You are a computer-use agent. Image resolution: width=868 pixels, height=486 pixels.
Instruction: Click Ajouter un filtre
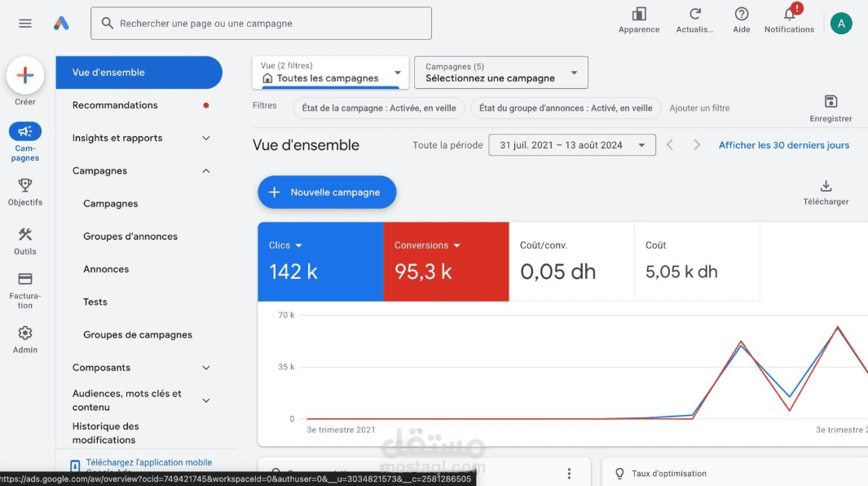point(699,108)
